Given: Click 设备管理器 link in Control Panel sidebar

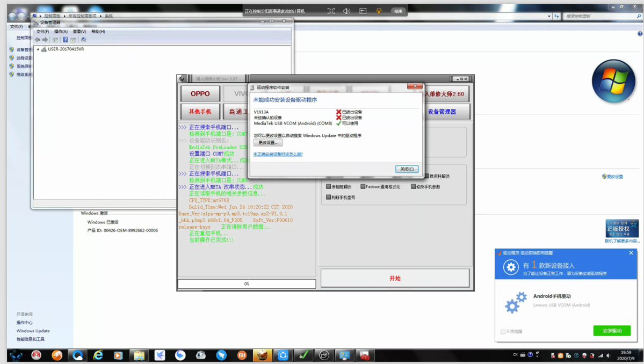Looking at the screenshot, I should 24,49.
